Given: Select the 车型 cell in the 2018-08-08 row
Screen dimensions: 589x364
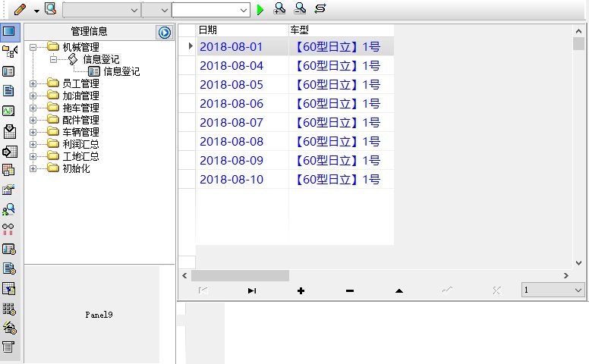Looking at the screenshot, I should tap(342, 142).
